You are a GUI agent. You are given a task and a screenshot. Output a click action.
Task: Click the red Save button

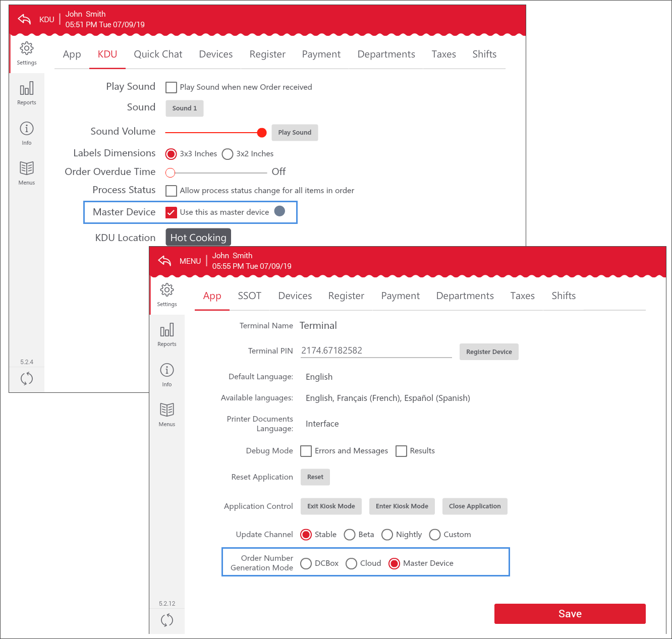pos(570,614)
